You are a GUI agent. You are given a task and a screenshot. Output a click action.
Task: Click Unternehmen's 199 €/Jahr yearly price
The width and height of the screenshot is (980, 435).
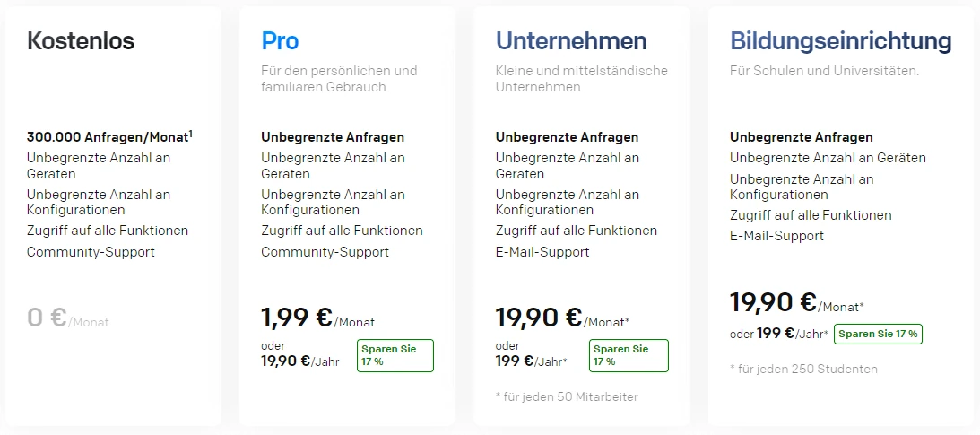pos(532,361)
